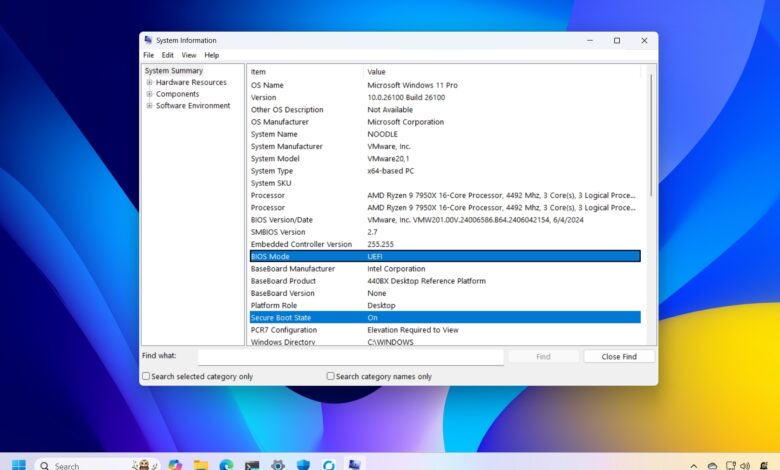Select the BaseBoard Product row

[x=445, y=281]
